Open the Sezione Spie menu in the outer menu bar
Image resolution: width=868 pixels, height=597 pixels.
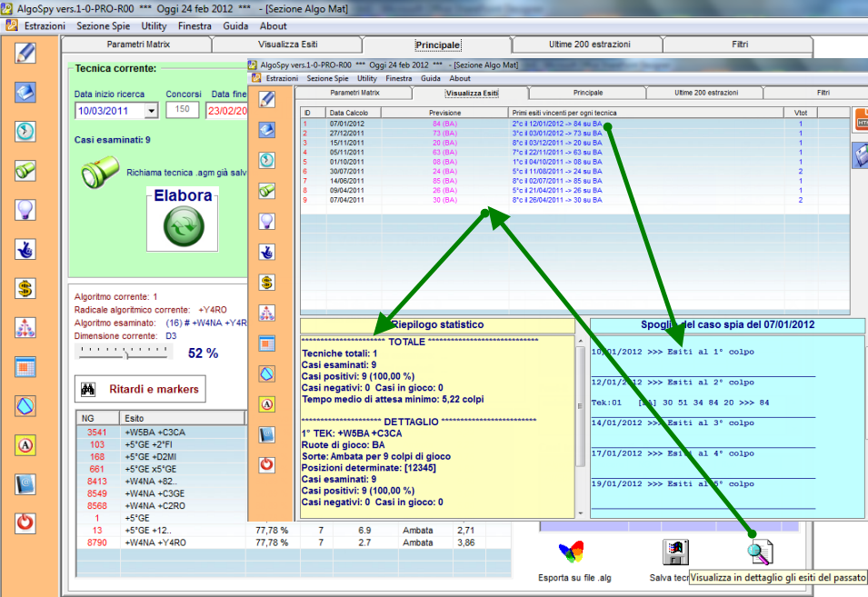coord(103,26)
